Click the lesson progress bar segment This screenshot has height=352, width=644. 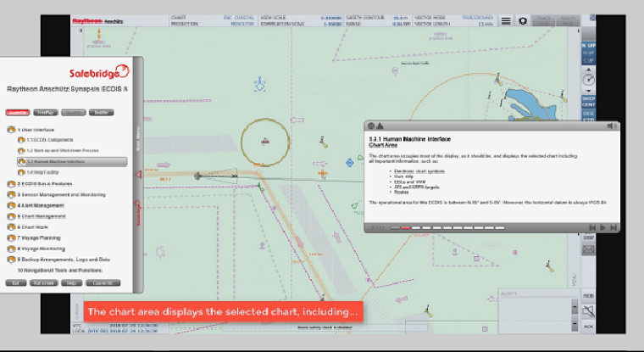coord(406,227)
